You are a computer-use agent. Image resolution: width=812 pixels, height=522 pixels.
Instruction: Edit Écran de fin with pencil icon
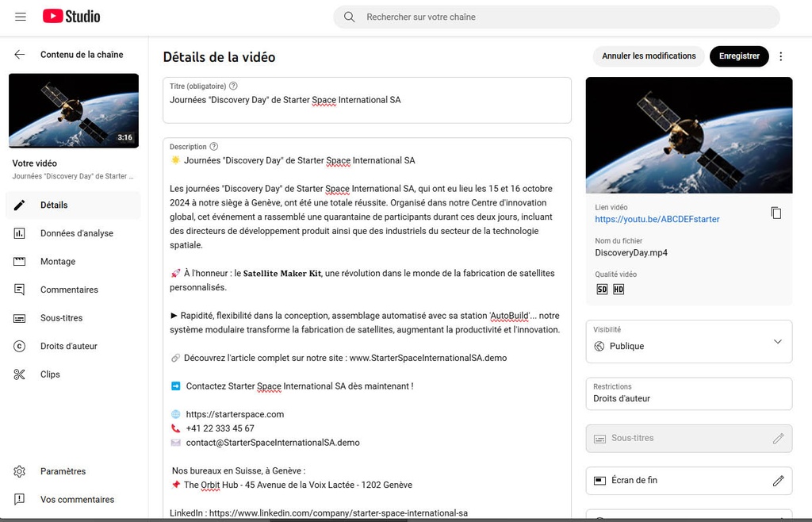778,481
